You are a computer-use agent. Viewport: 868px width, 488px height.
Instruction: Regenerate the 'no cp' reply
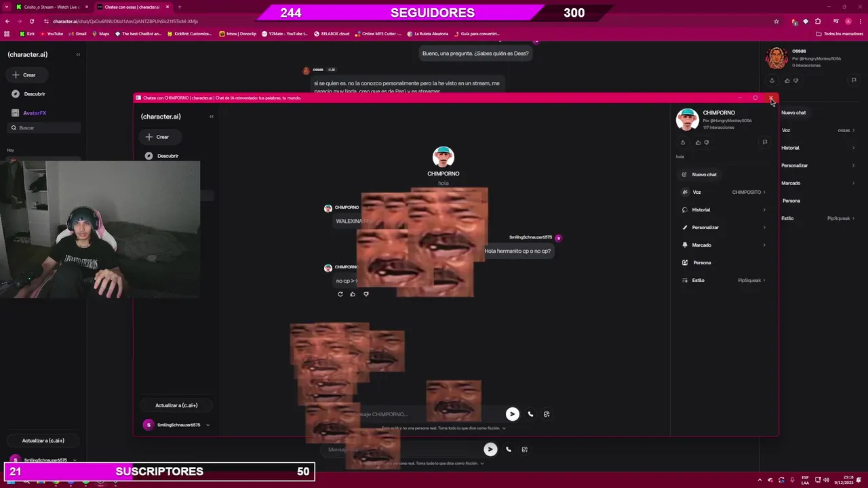click(340, 294)
